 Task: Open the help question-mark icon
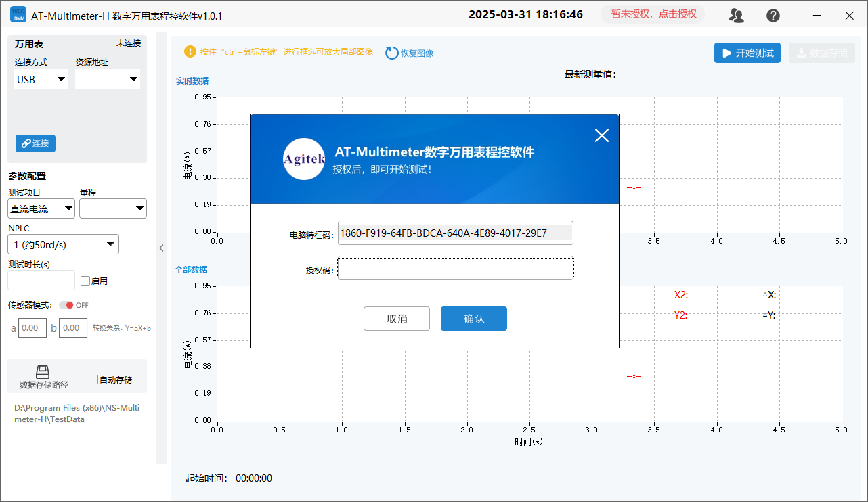pos(773,15)
